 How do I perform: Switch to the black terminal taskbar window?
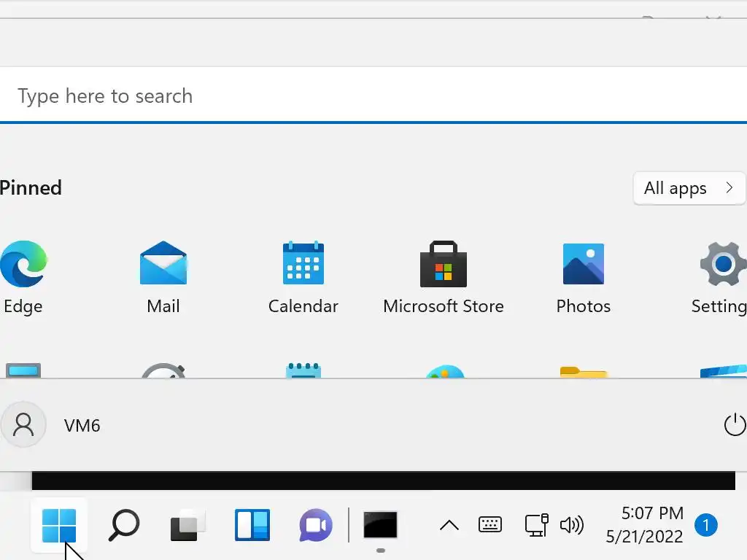pos(380,525)
